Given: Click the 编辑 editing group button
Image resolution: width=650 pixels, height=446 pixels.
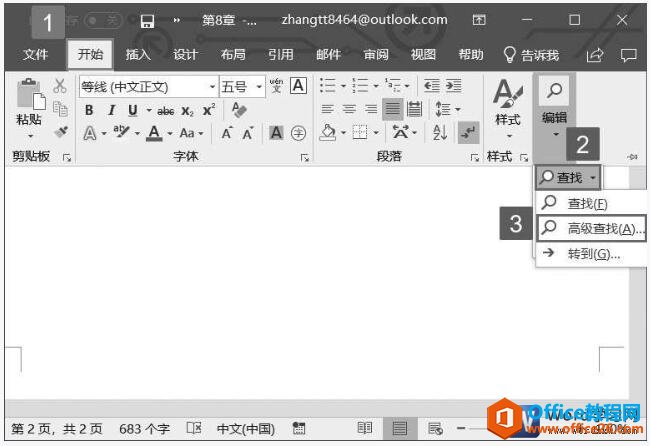Looking at the screenshot, I should click(554, 110).
